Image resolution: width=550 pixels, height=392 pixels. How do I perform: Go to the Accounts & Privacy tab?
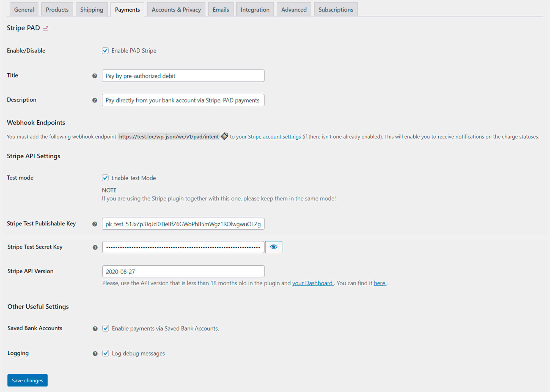point(176,10)
